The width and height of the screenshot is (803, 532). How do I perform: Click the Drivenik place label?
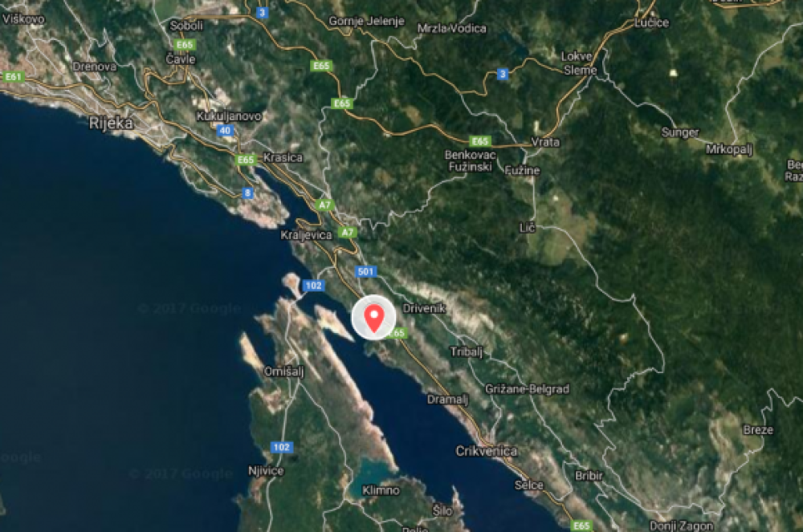click(x=424, y=308)
